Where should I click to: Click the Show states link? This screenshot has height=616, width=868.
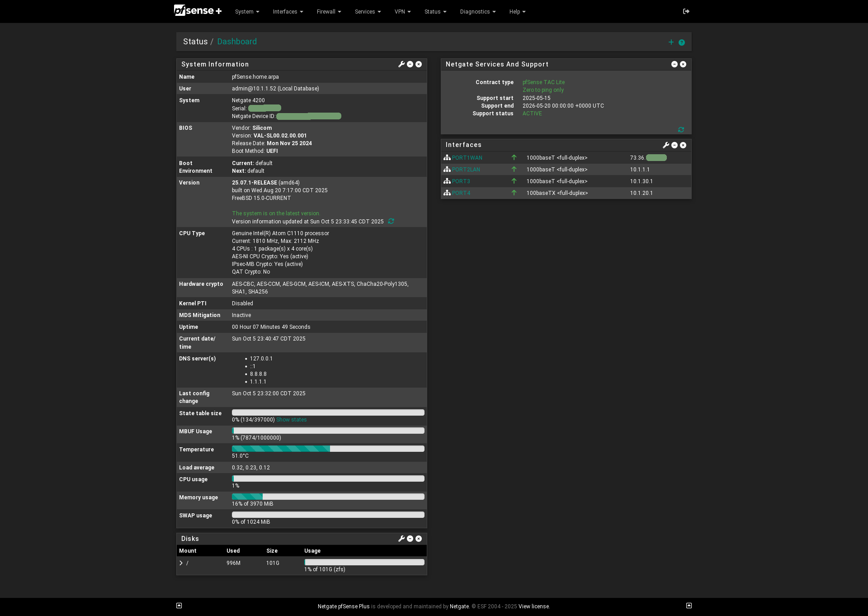(291, 420)
